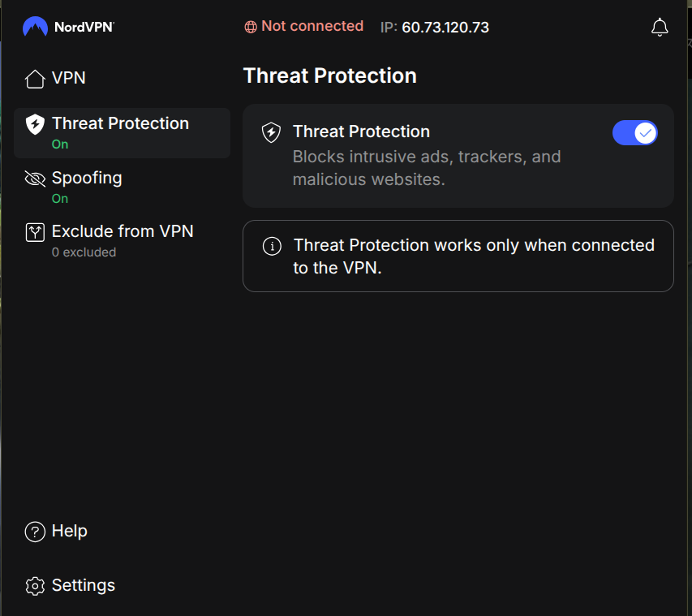
Task: Click the sidebar Threat Protection shield icon
Action: click(35, 124)
